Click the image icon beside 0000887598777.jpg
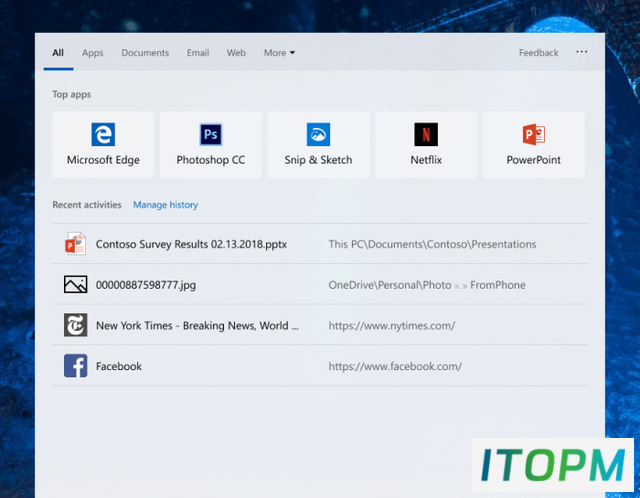 76,284
